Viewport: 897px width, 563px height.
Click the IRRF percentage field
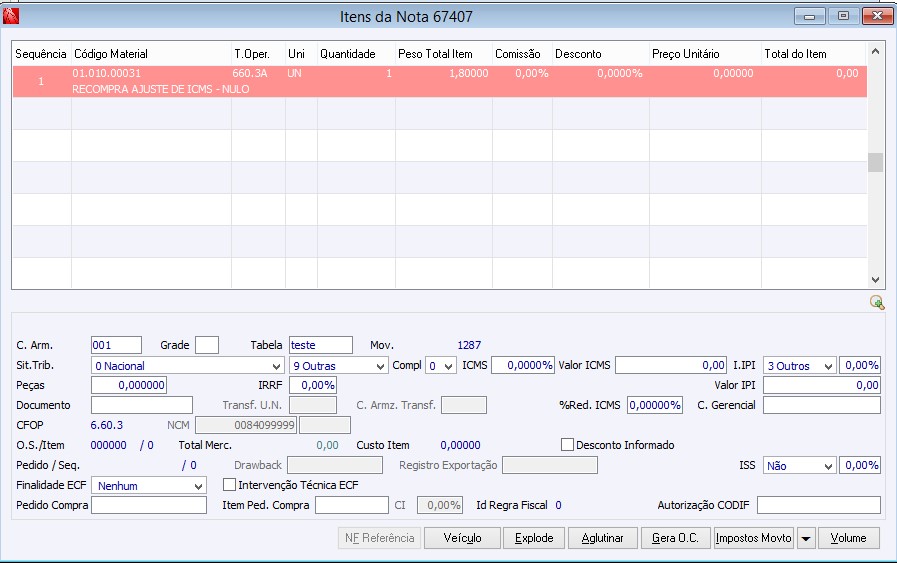pyautogui.click(x=312, y=385)
